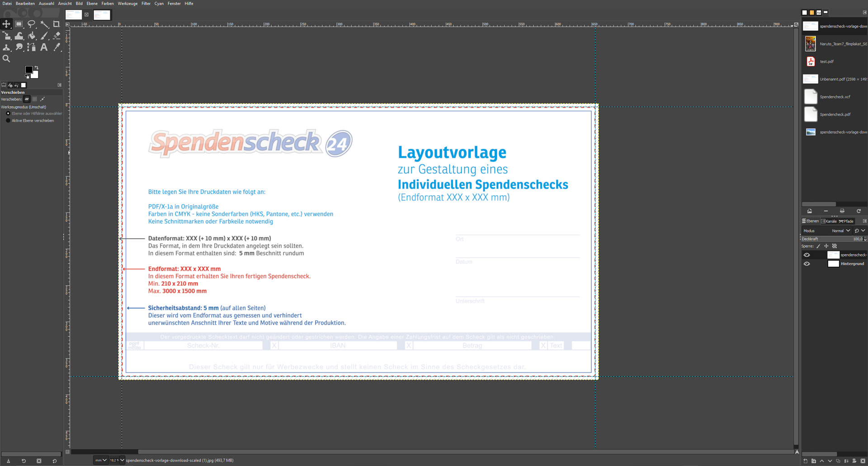Select the Unified Transform tool
The image size is (868, 466).
pyautogui.click(x=6, y=36)
